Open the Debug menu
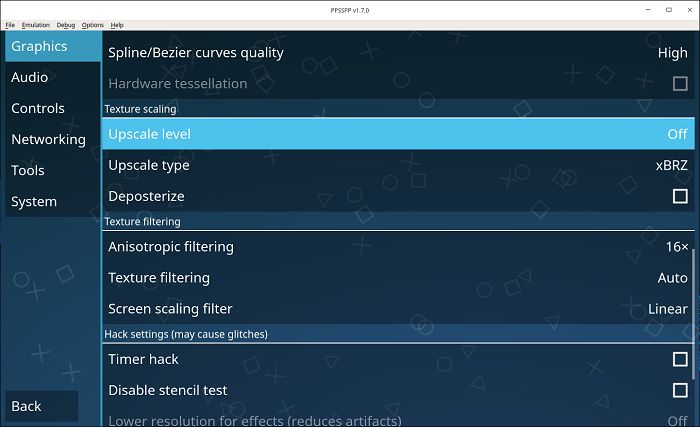Viewport: 700px width, 427px height. (66, 25)
